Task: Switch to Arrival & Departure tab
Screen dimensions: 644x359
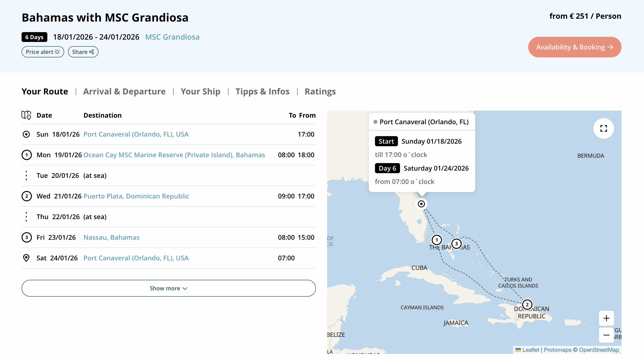Action: point(124,91)
